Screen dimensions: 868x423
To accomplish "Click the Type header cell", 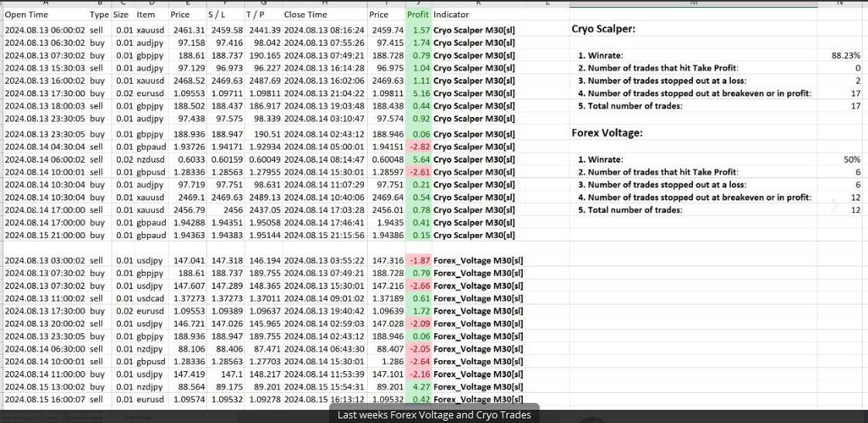I will (99, 15).
